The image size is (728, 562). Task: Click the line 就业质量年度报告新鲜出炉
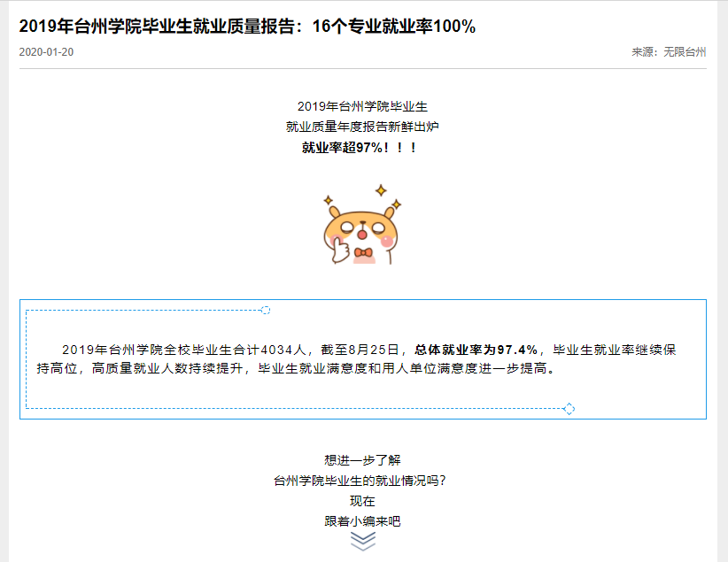coord(362,127)
